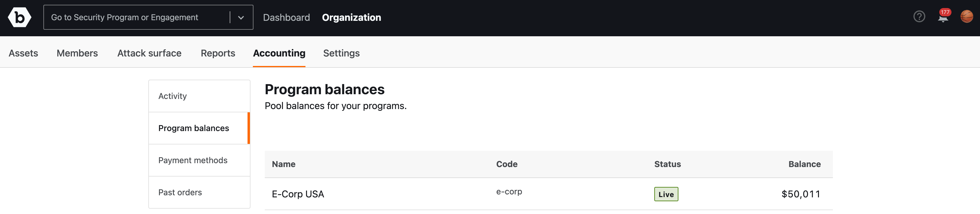This screenshot has width=980, height=214.
Task: Open notifications bell with 177 badge
Action: coord(944,16)
